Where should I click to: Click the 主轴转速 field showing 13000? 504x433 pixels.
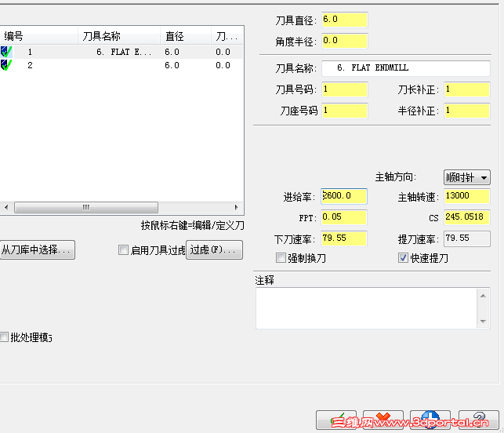click(466, 196)
